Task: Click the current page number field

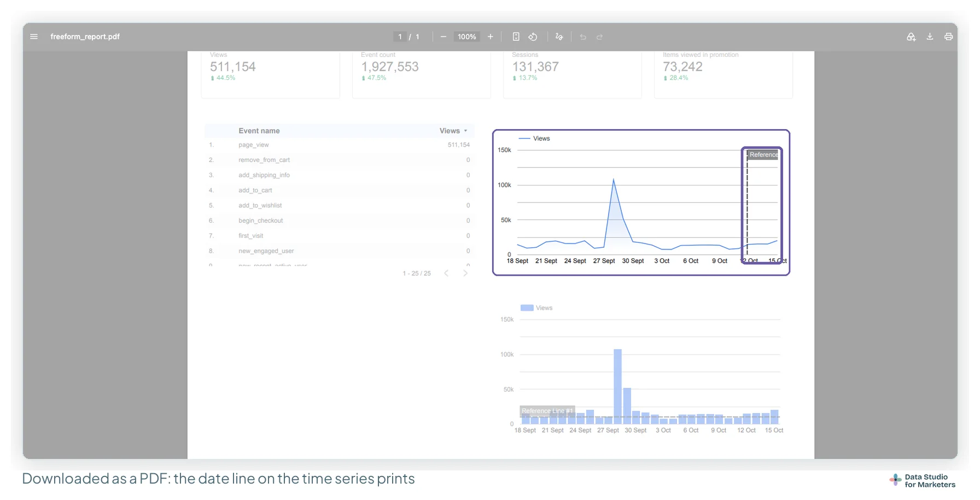Action: [x=400, y=37]
